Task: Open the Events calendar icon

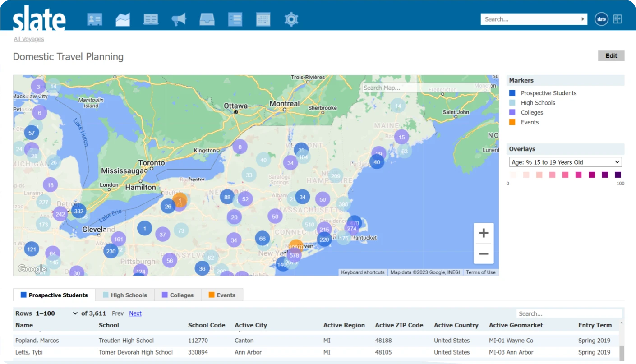Action: coord(263,19)
